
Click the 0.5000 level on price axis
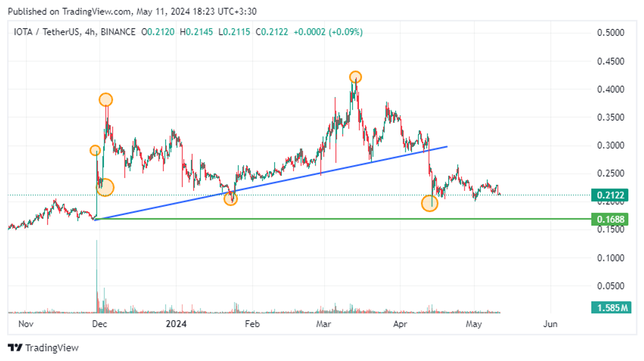tap(611, 33)
